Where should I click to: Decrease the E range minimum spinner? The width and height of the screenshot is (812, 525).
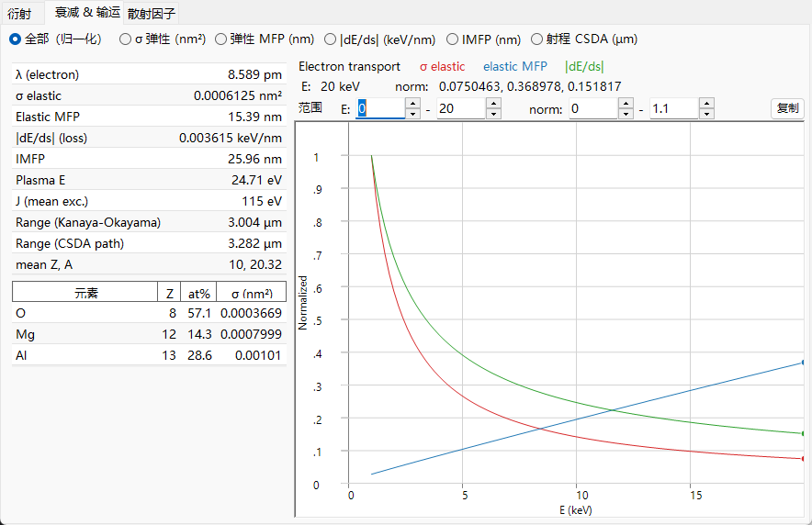[412, 114]
